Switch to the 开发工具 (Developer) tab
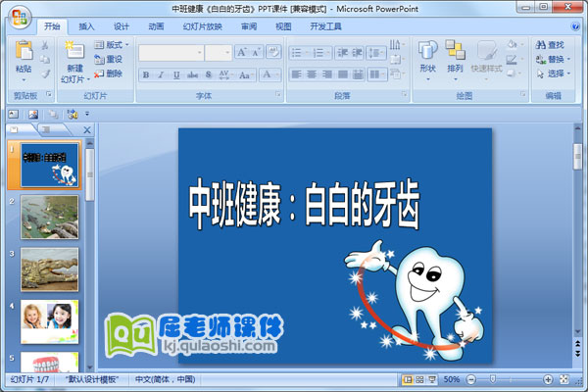The width and height of the screenshot is (588, 392). coord(325,26)
